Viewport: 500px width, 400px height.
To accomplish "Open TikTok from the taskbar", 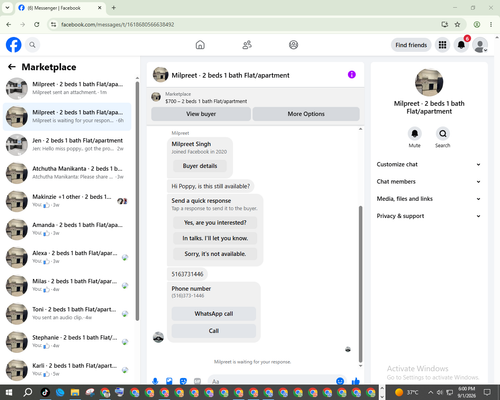I will (x=45, y=392).
